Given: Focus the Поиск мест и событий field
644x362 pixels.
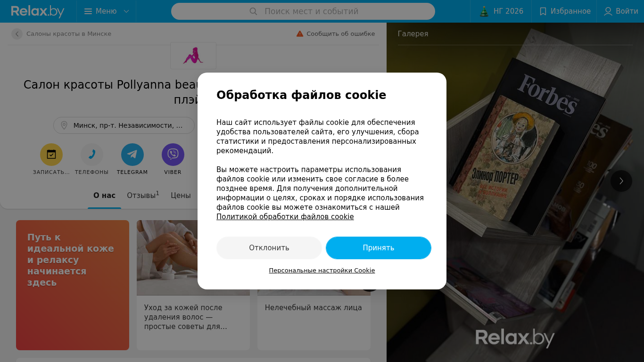Looking at the screenshot, I should click(x=303, y=11).
